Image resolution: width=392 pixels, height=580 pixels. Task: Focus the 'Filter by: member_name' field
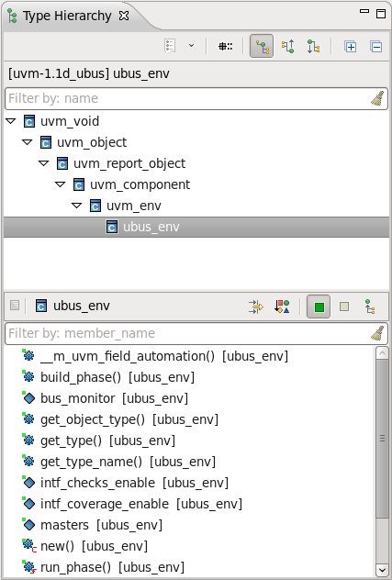pos(196,333)
